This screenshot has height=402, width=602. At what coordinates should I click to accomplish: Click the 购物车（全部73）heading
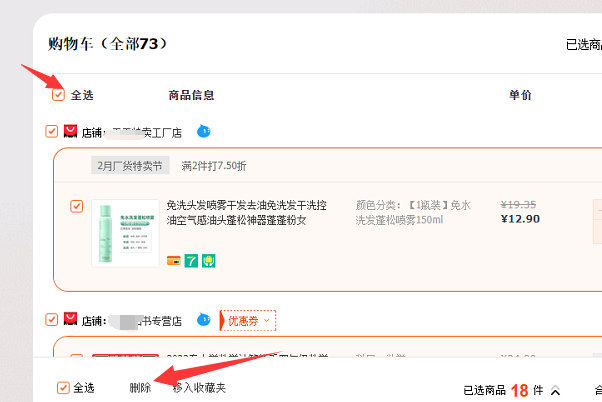click(107, 44)
